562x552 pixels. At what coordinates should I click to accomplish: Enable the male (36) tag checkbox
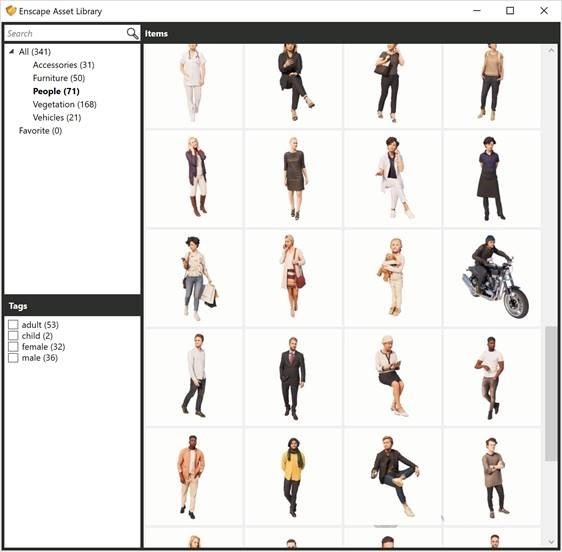[13, 358]
